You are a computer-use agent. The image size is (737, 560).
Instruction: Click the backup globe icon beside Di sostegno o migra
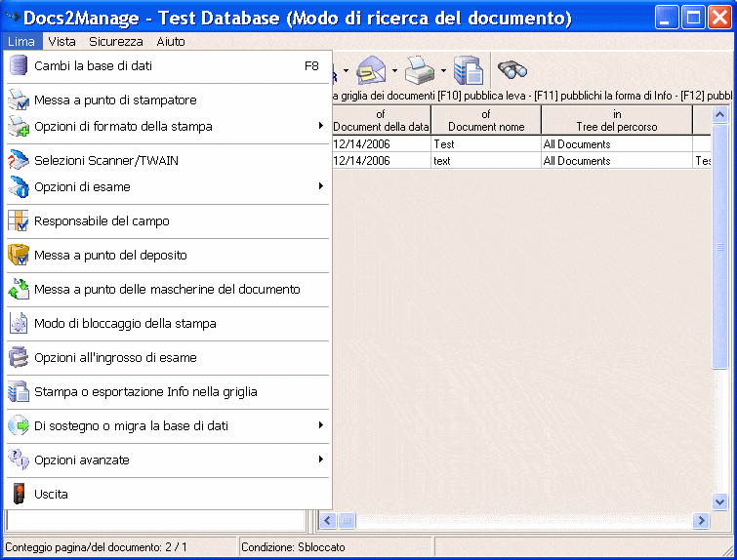pyautogui.click(x=19, y=425)
